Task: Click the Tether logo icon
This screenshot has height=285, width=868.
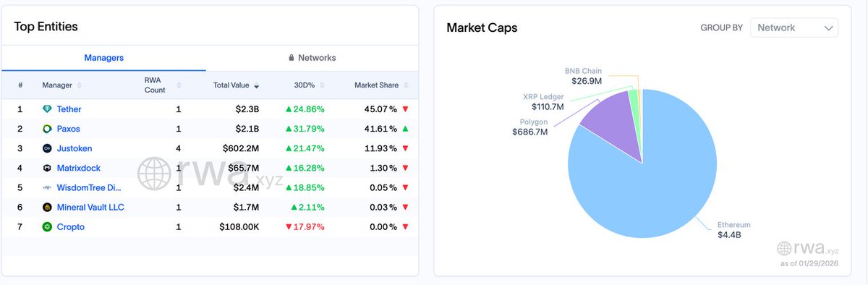Action: pyautogui.click(x=47, y=109)
